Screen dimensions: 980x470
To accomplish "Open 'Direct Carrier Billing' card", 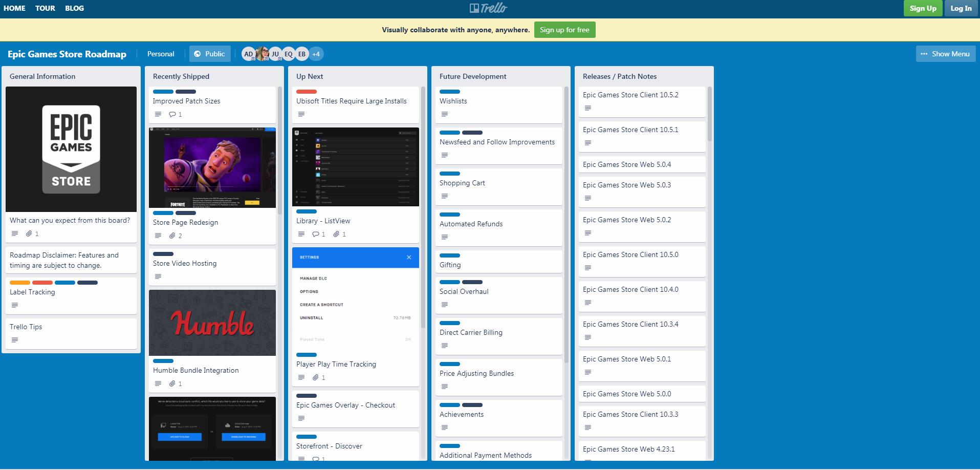I will [499, 336].
